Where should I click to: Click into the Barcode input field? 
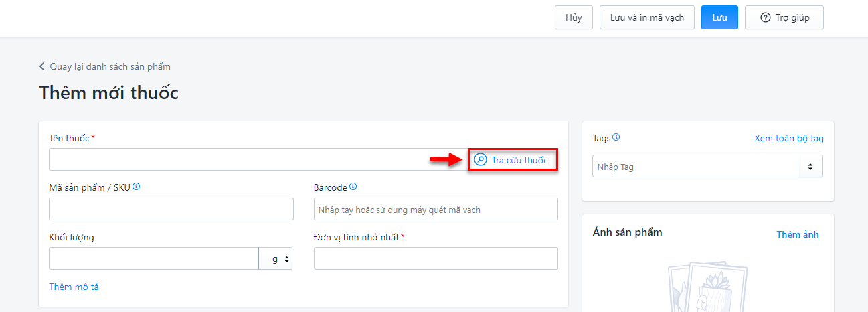click(x=436, y=210)
